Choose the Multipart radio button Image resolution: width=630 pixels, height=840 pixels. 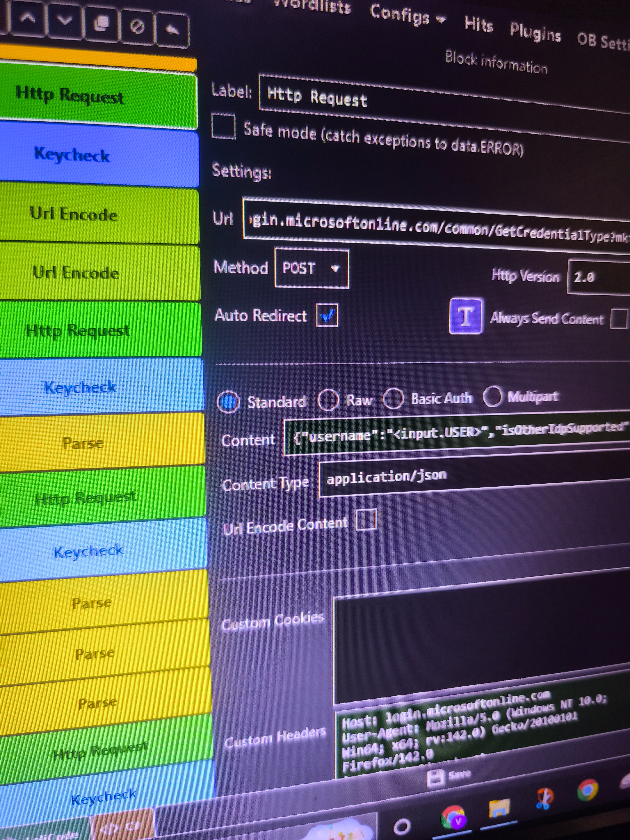[x=493, y=396]
